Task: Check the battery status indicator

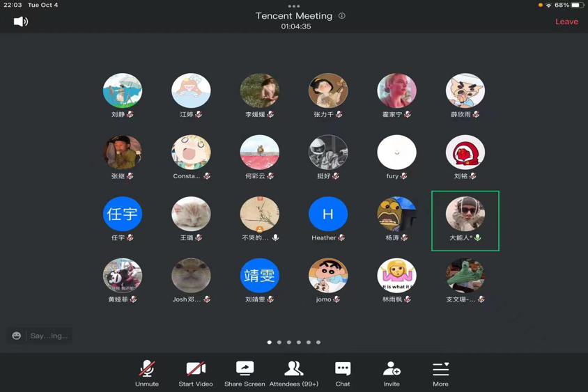Action: pos(577,5)
